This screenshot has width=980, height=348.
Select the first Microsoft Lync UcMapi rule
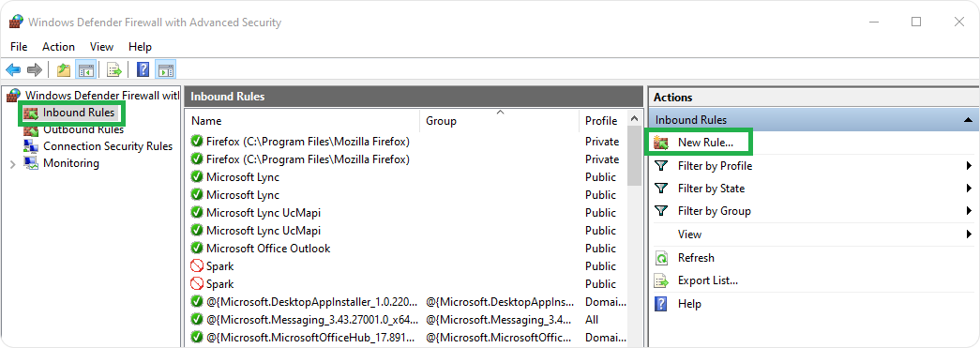click(x=406, y=212)
